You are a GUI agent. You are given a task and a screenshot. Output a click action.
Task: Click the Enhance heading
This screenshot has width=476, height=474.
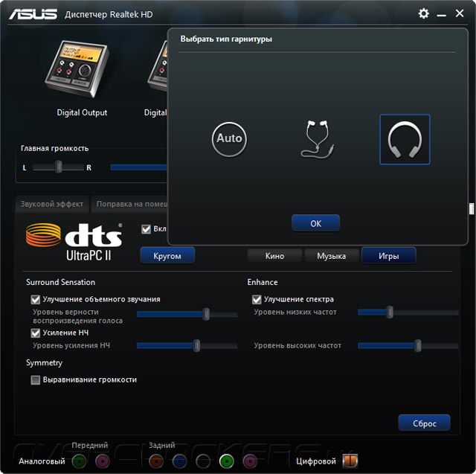(263, 282)
